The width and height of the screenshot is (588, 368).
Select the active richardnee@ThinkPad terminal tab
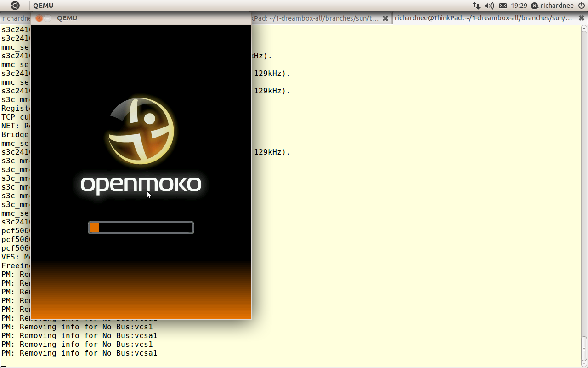pos(483,18)
